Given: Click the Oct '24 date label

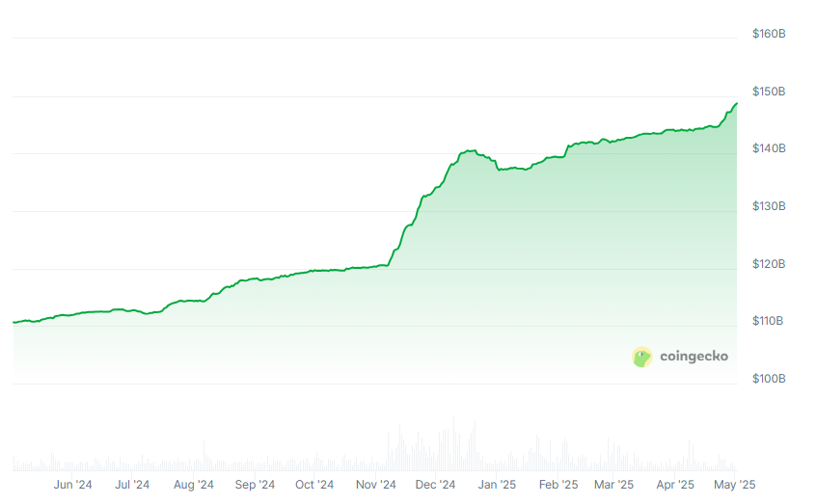Looking at the screenshot, I should tap(314, 485).
